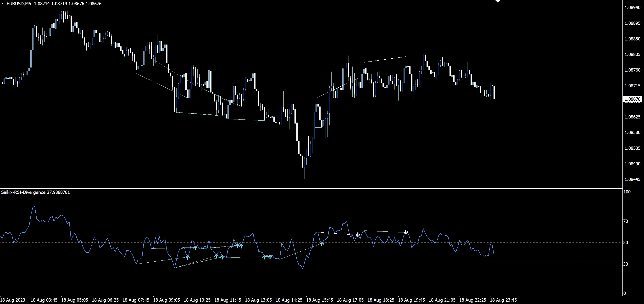Click the last white candle at the chart's right edge
This screenshot has width=644, height=304.
point(494,92)
